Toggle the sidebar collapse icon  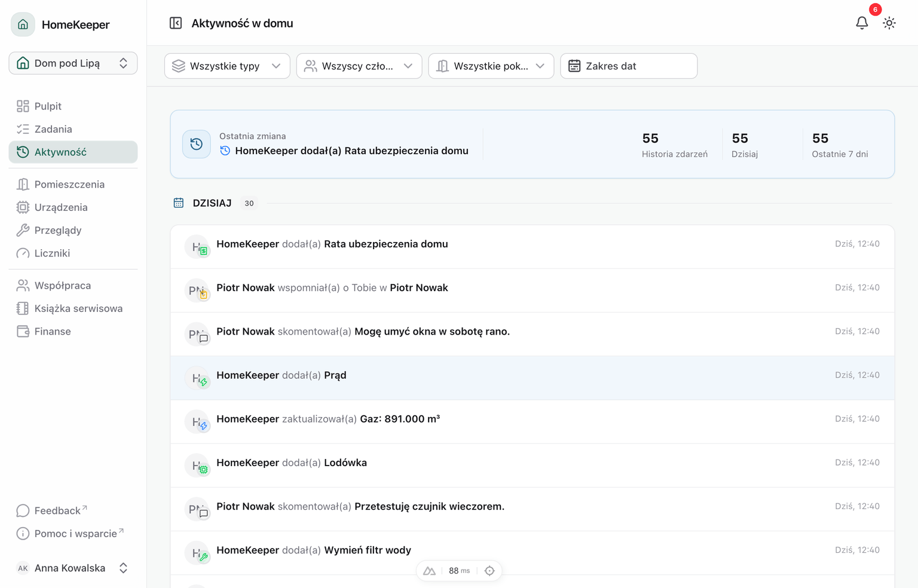pyautogui.click(x=176, y=23)
